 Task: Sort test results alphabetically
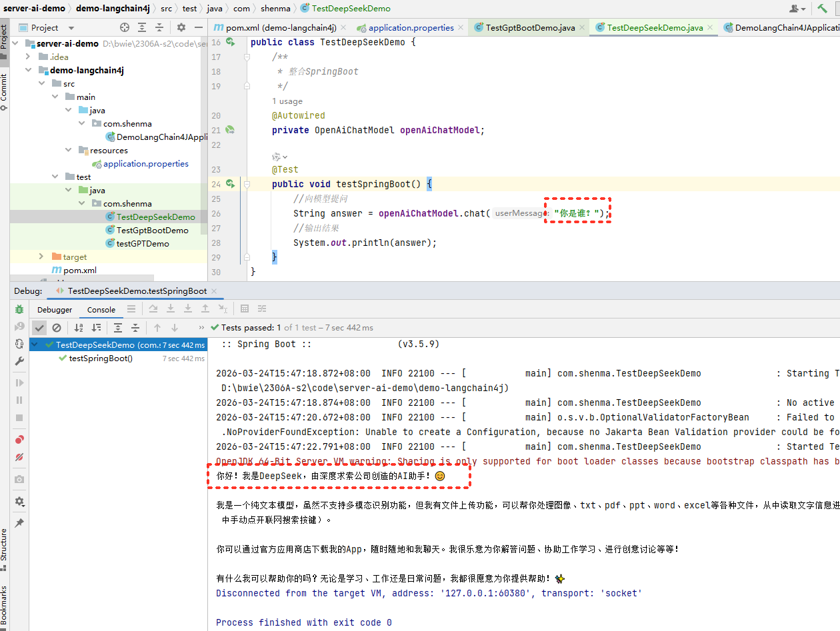tap(79, 328)
